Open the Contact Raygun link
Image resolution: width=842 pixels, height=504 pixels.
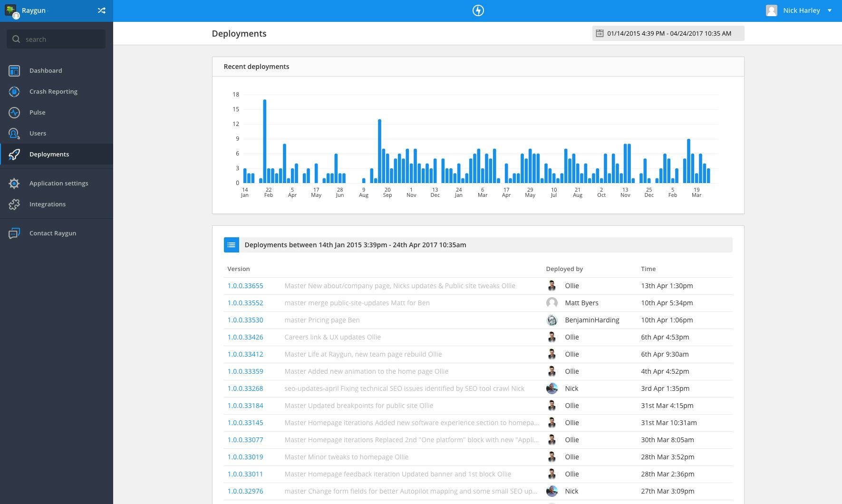pos(53,233)
